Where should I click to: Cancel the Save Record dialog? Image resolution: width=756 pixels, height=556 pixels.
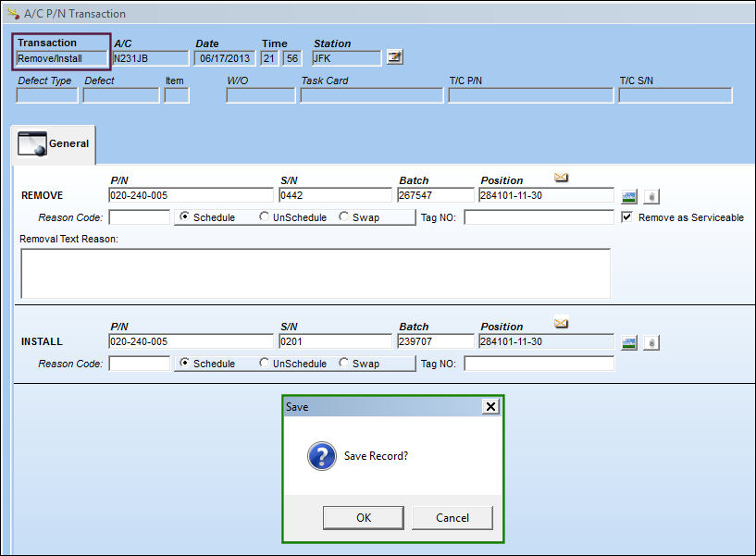452,517
